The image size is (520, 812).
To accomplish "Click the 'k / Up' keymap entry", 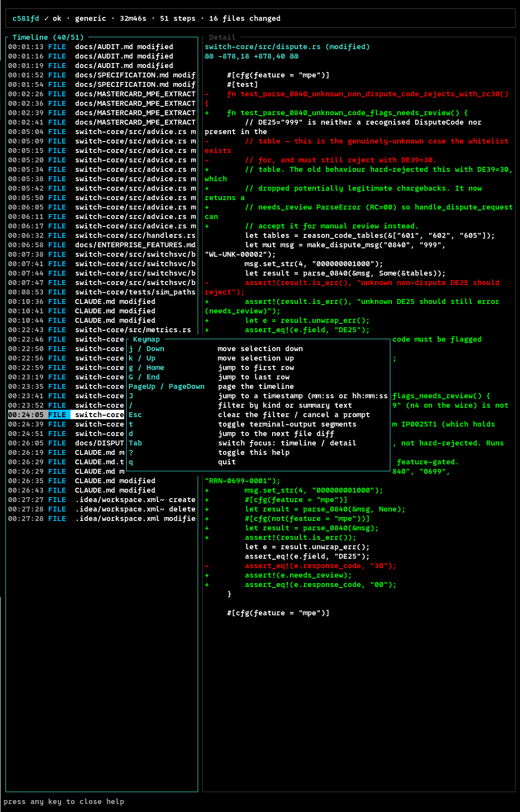I will click(142, 358).
